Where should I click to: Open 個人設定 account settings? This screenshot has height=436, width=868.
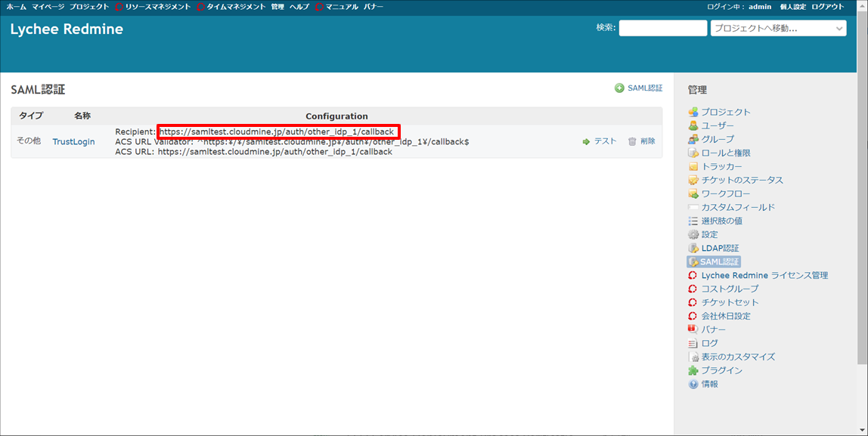point(792,7)
